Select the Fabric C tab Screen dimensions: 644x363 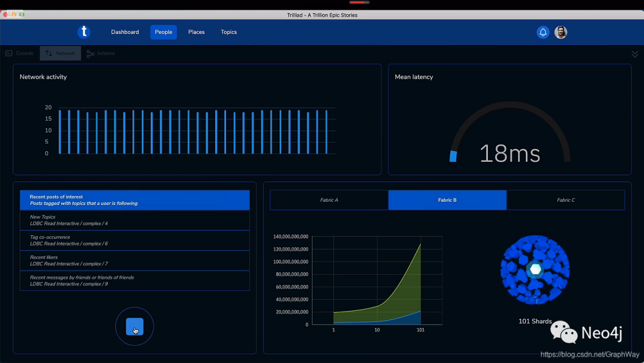pyautogui.click(x=565, y=200)
